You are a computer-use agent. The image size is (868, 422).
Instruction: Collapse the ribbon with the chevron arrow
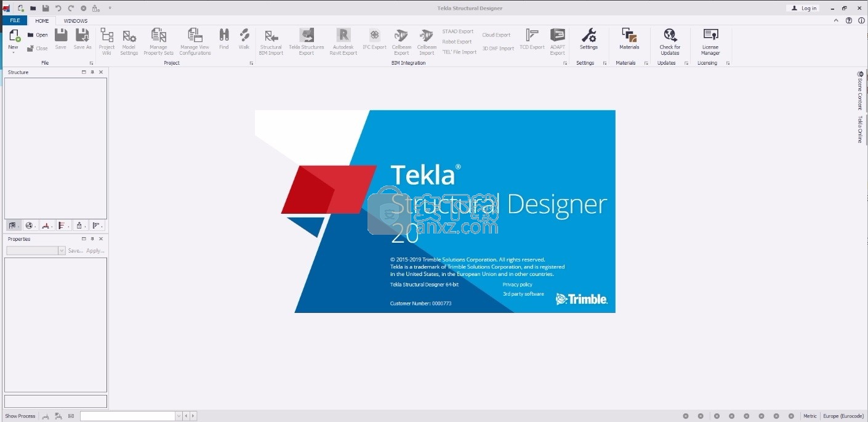coord(836,20)
